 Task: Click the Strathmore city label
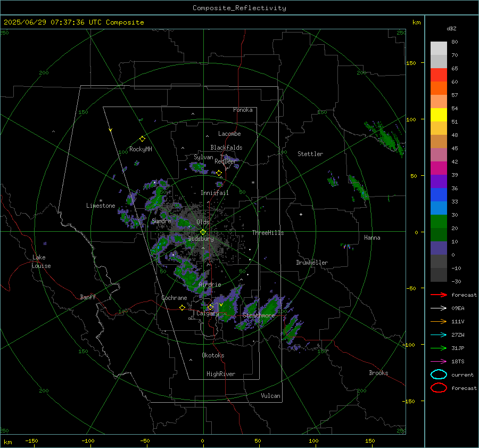pyautogui.click(x=259, y=315)
